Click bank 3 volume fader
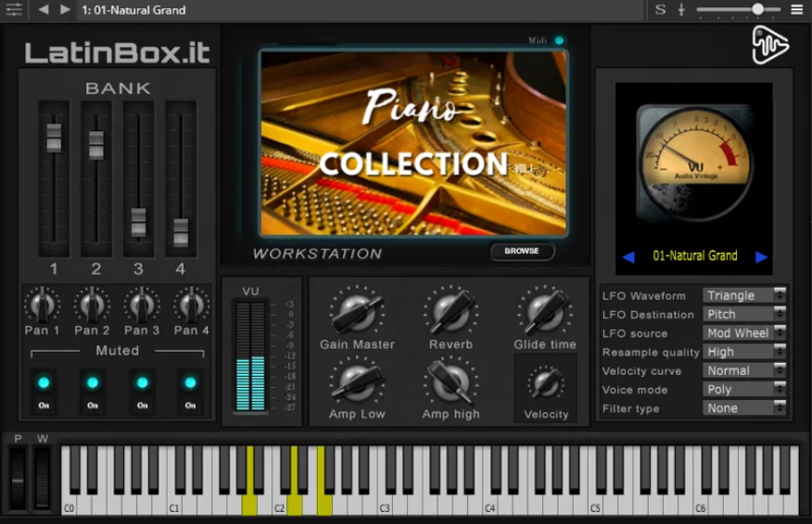 138,222
